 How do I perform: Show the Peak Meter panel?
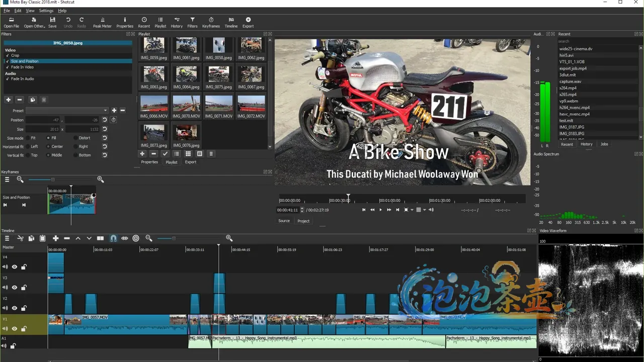click(x=102, y=23)
